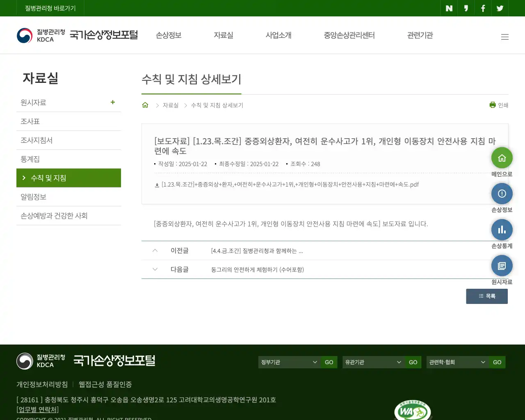Open the 유관기관 dropdown
This screenshot has height=420, width=525.
coord(374,362)
